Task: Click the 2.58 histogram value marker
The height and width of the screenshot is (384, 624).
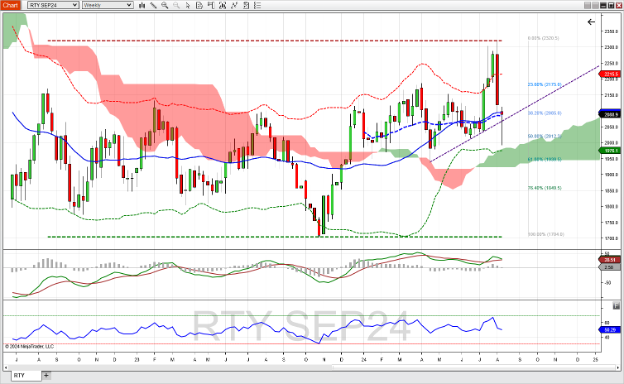Action: coord(610,267)
